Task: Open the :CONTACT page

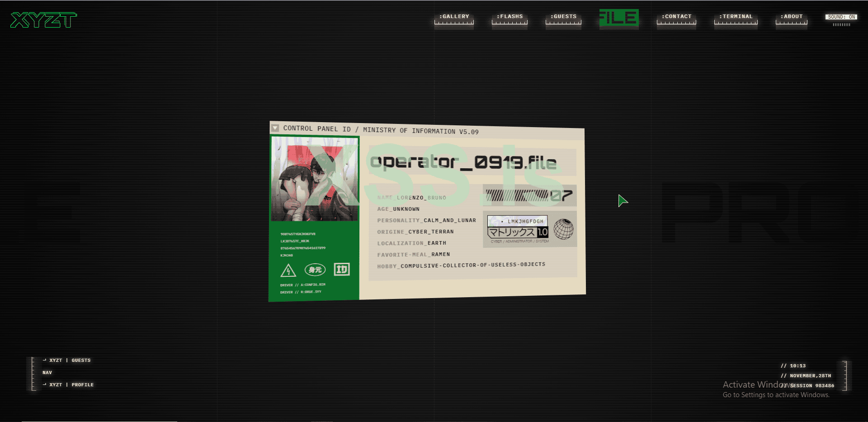Action: click(x=676, y=16)
